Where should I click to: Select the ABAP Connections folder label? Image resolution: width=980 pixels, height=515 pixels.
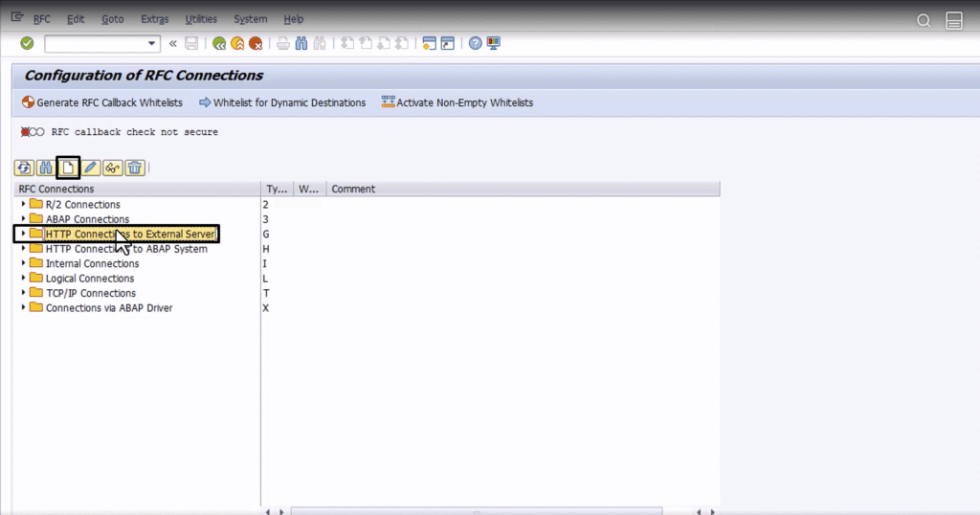point(87,219)
